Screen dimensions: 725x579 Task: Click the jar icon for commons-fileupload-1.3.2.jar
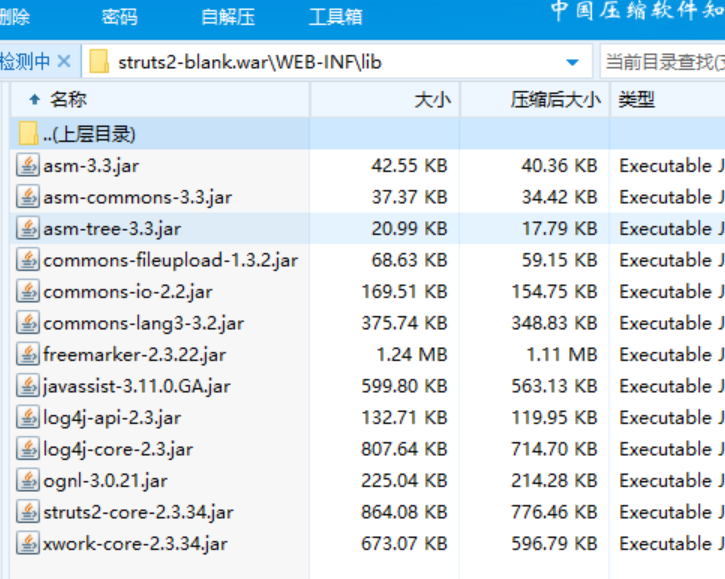click(28, 260)
